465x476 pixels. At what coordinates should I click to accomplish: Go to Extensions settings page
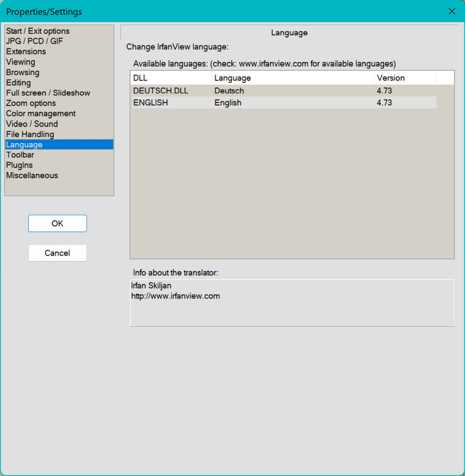coord(26,52)
